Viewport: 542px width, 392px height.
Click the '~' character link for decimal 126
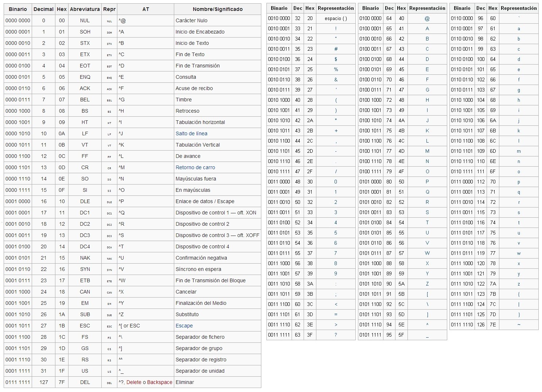coord(519,325)
